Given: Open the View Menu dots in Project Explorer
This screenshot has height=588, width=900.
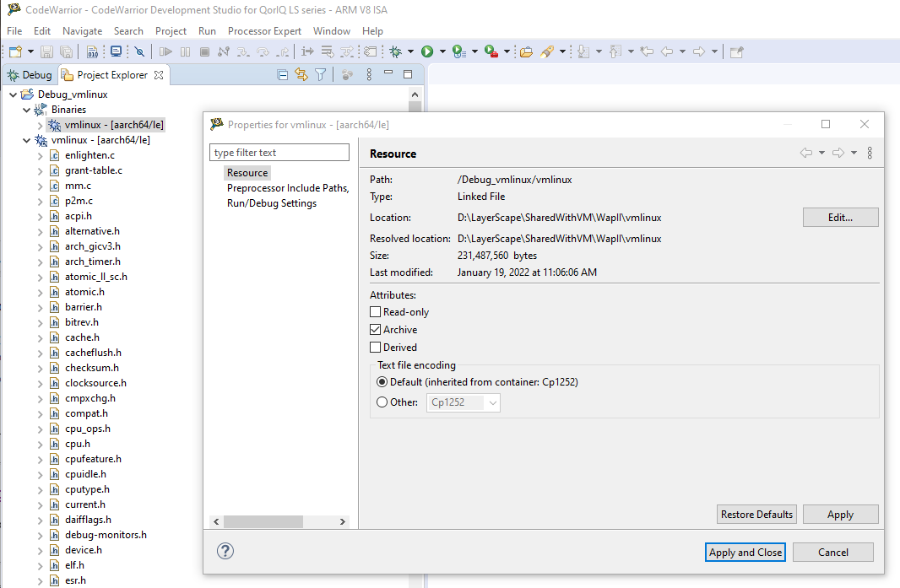Looking at the screenshot, I should pyautogui.click(x=369, y=74).
